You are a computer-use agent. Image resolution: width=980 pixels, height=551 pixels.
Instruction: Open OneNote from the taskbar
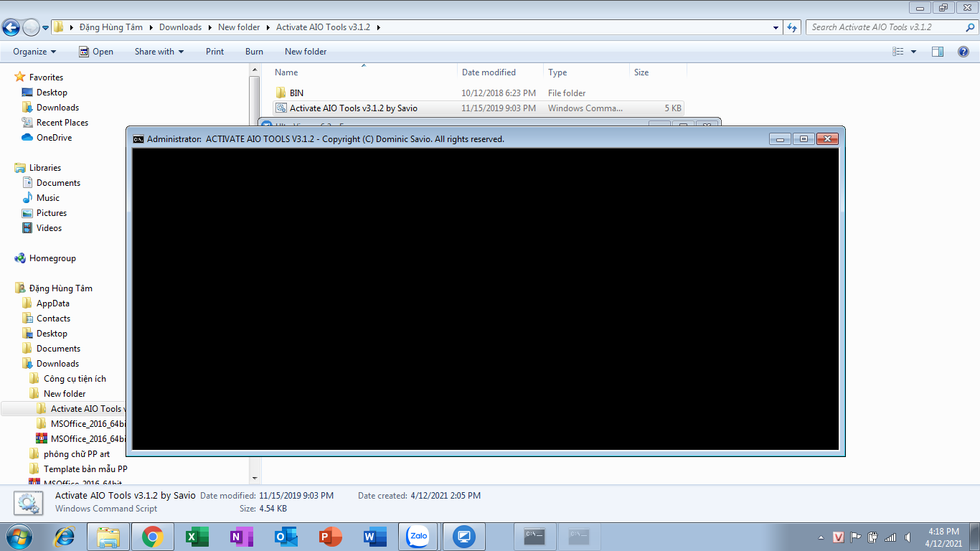pos(241,537)
